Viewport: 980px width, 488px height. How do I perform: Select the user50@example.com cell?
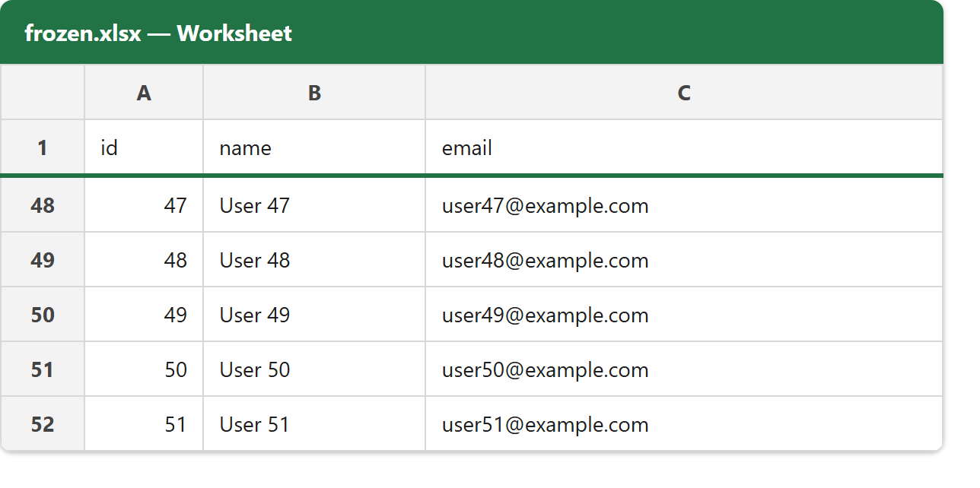click(684, 369)
